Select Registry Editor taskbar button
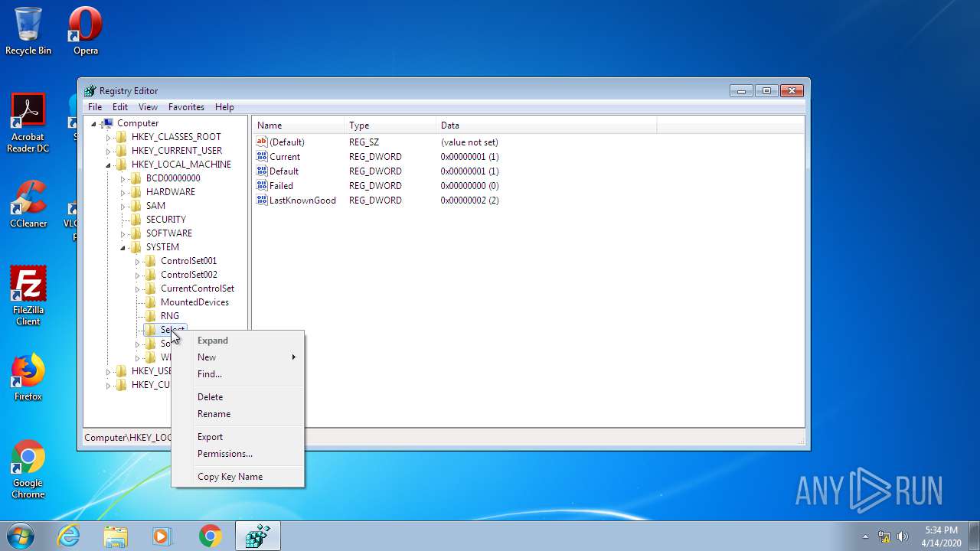Viewport: 980px width, 551px height. point(257,536)
